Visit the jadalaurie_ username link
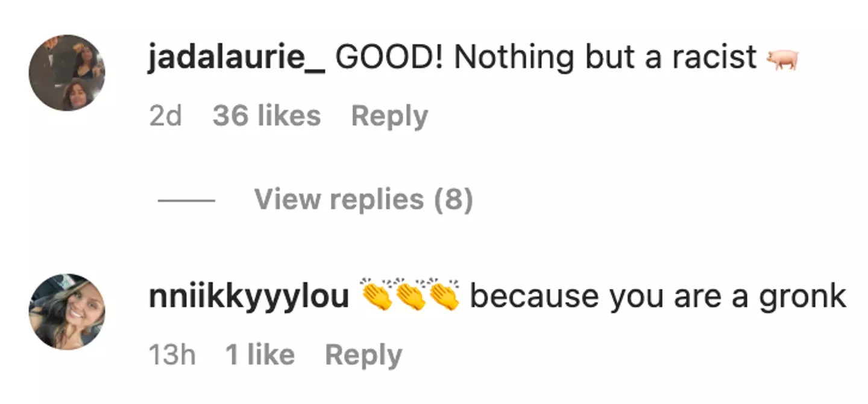868x404 pixels. [237, 58]
